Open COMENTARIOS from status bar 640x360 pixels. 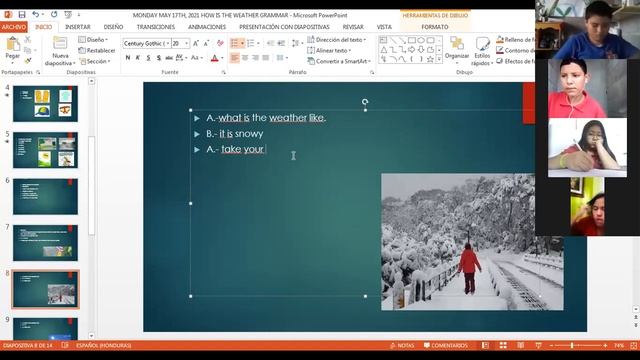pyautogui.click(x=446, y=345)
